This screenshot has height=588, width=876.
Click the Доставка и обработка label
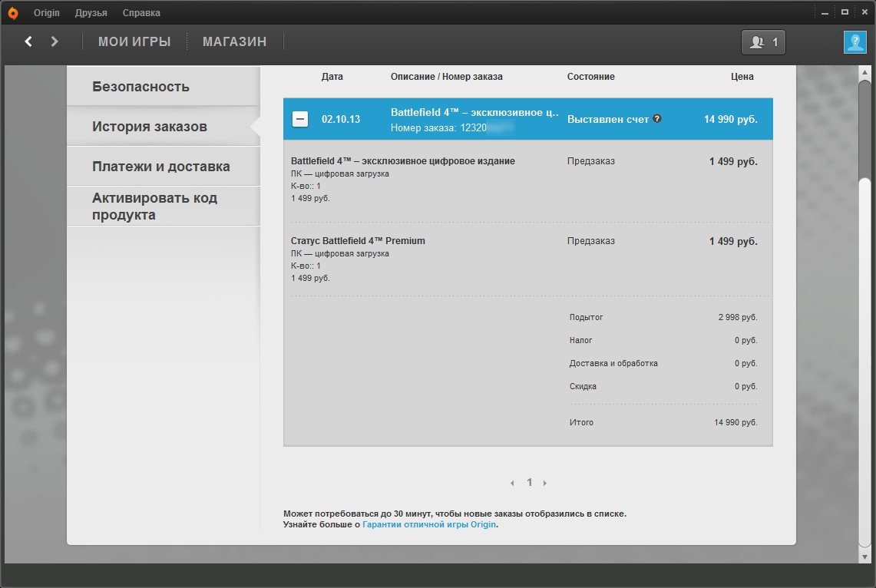(x=613, y=363)
